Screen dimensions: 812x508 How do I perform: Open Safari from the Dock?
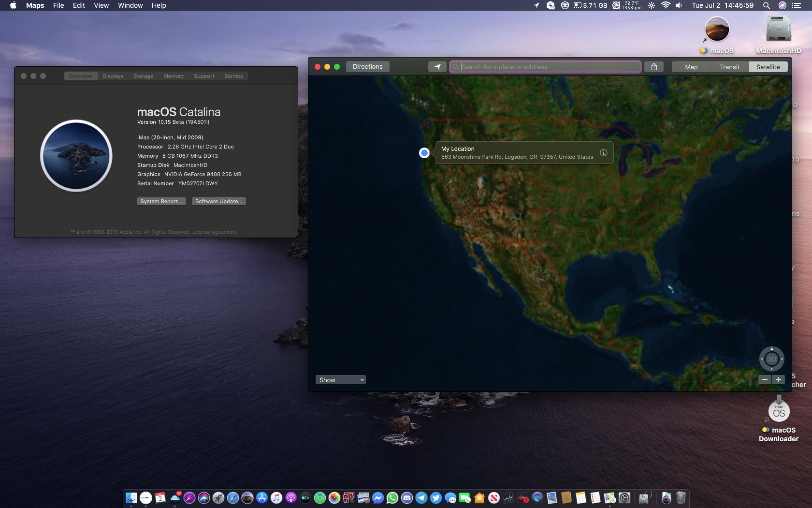(x=233, y=497)
